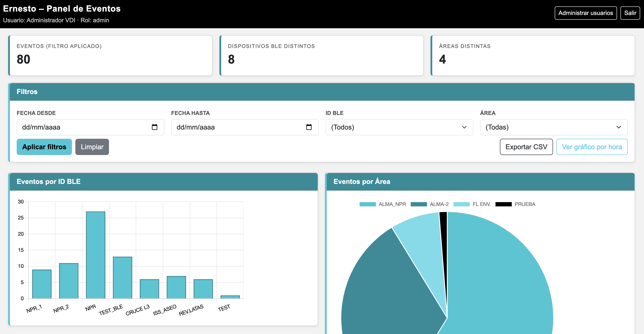Log out with Salir button
The image size is (644, 334).
click(x=630, y=13)
